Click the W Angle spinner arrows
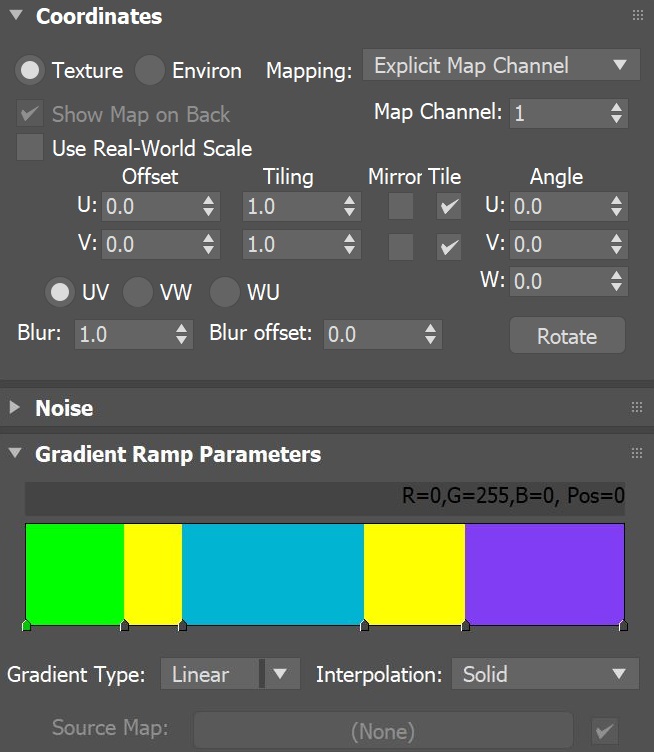This screenshot has height=752, width=654. (x=617, y=281)
